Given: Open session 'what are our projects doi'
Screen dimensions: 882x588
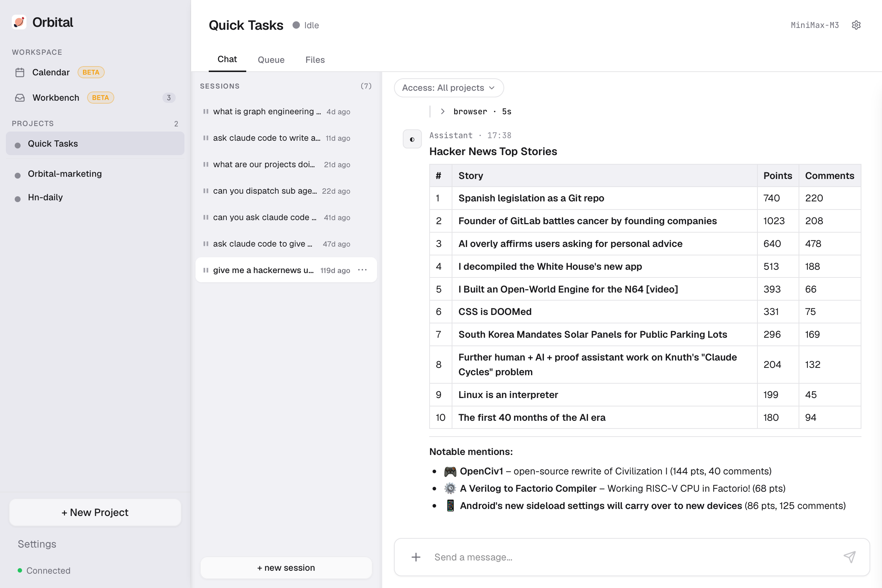Looking at the screenshot, I should click(x=286, y=164).
